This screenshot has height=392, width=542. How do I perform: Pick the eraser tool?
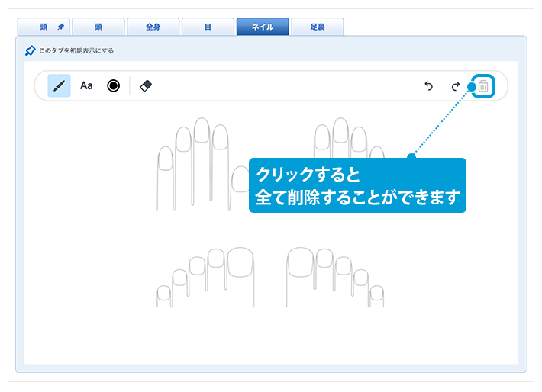(147, 86)
